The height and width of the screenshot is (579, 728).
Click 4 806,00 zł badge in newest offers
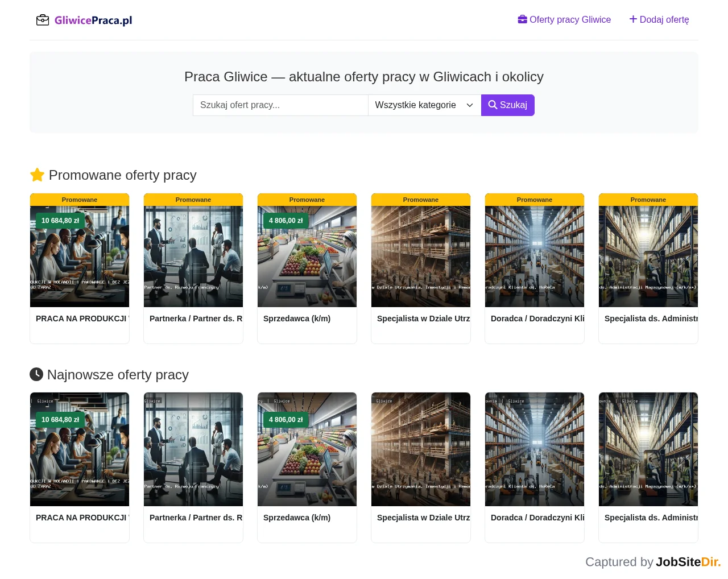(x=286, y=420)
